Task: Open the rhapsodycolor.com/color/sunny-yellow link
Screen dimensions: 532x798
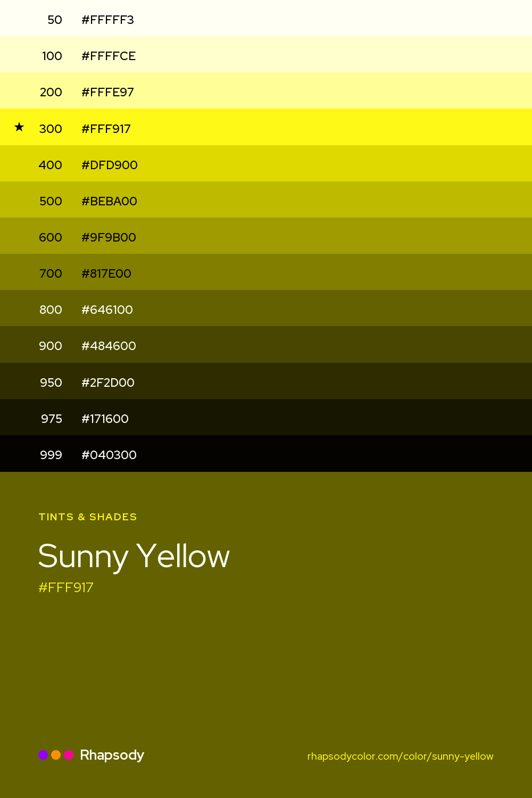Action: pyautogui.click(x=401, y=756)
